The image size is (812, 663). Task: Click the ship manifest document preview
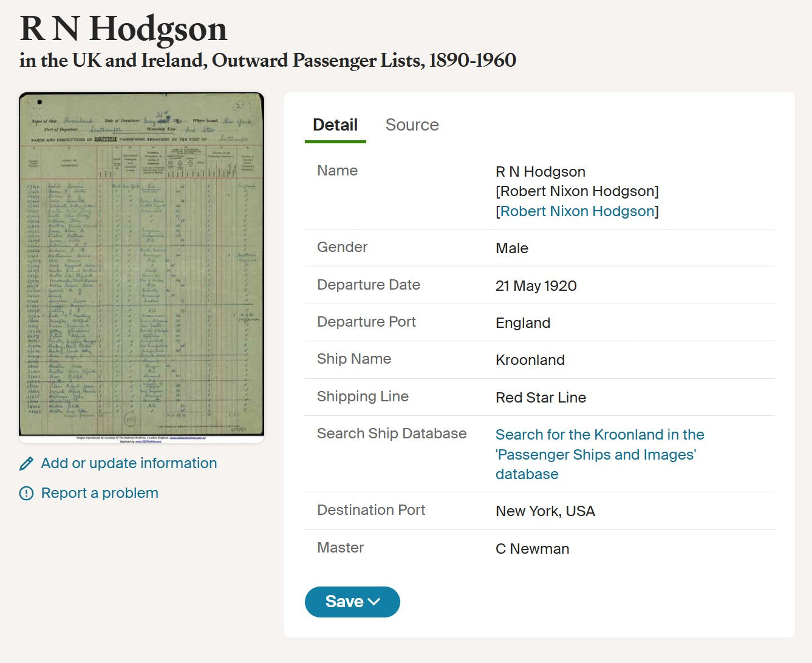pyautogui.click(x=142, y=266)
